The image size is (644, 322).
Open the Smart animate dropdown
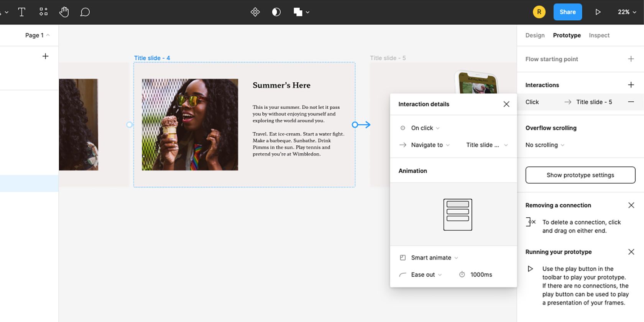tap(434, 258)
